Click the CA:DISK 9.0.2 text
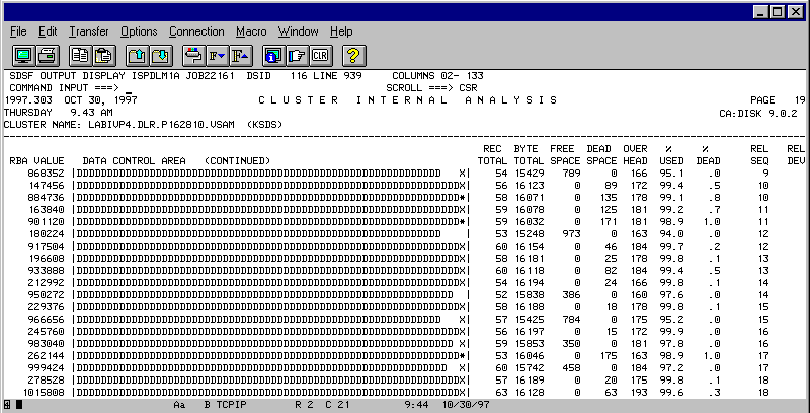 click(758, 114)
